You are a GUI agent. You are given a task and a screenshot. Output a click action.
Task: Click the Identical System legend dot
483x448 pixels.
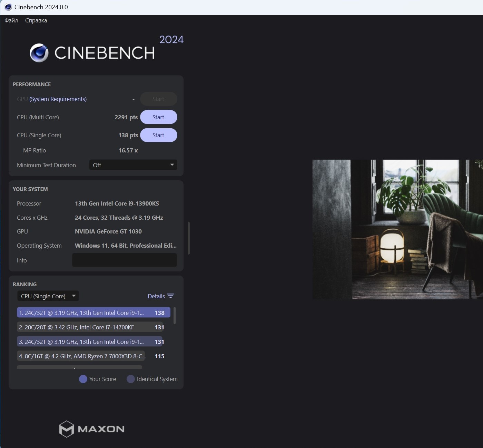(x=131, y=379)
